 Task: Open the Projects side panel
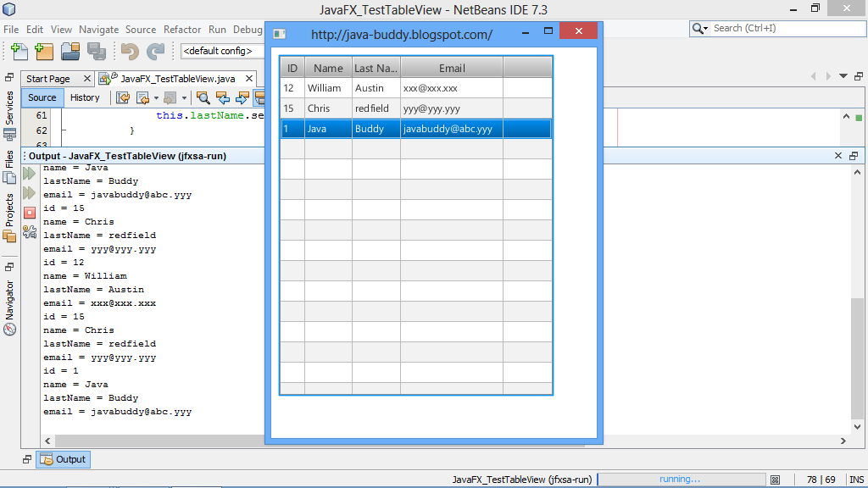tap(9, 218)
